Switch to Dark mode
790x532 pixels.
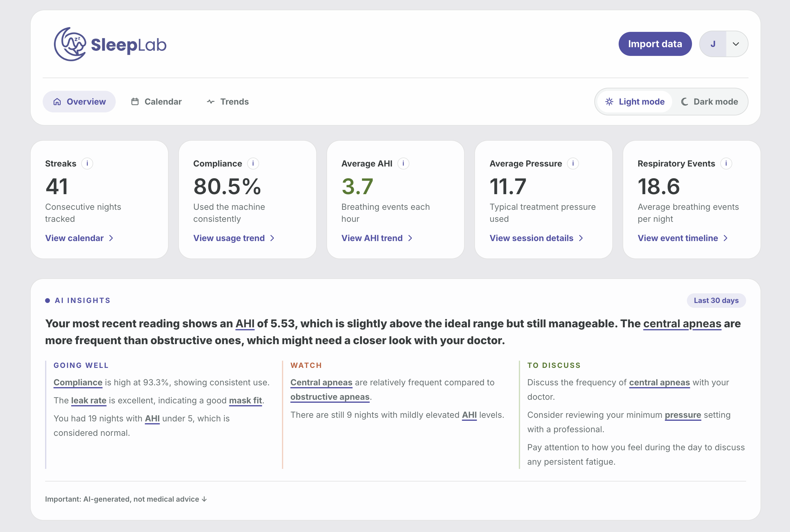(x=709, y=102)
